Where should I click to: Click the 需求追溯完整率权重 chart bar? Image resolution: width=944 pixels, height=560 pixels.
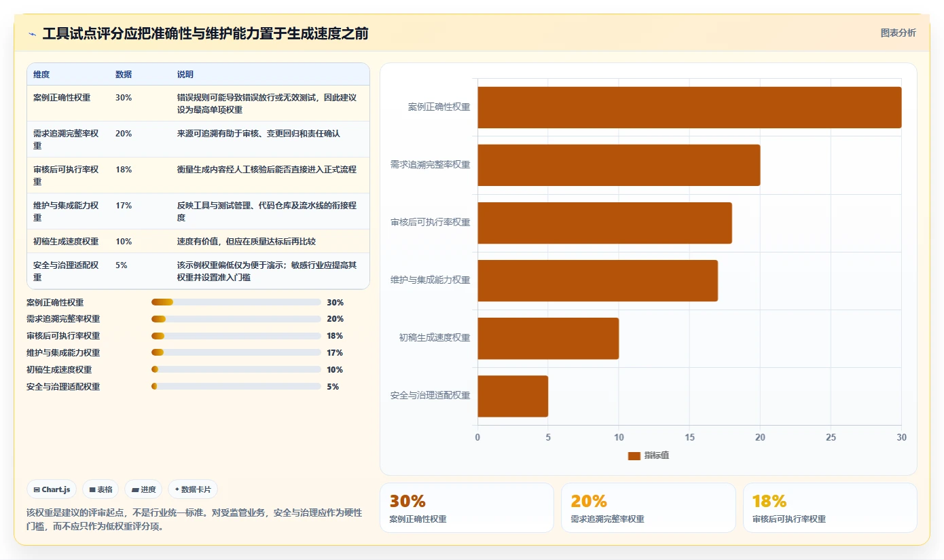tap(619, 165)
